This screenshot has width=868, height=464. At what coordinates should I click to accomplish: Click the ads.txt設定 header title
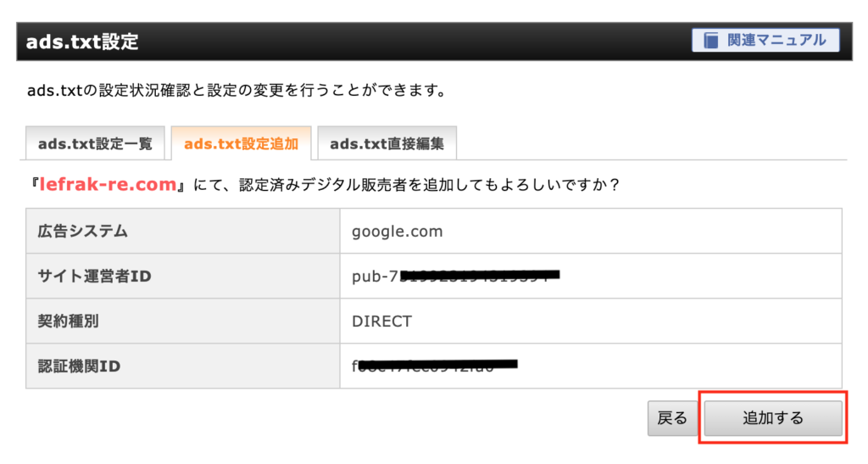(x=82, y=42)
